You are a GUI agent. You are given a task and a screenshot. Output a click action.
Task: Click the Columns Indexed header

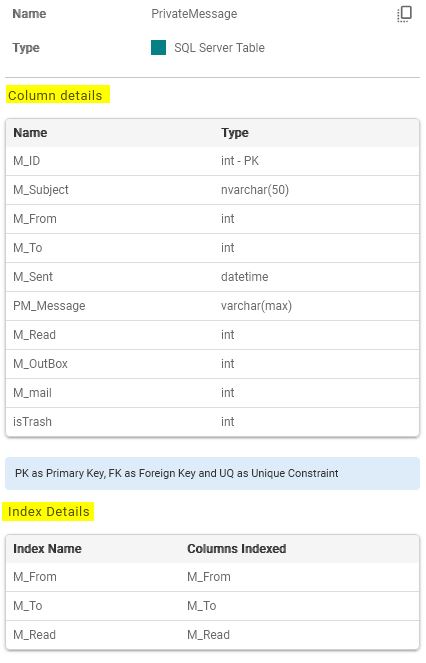[x=237, y=549]
